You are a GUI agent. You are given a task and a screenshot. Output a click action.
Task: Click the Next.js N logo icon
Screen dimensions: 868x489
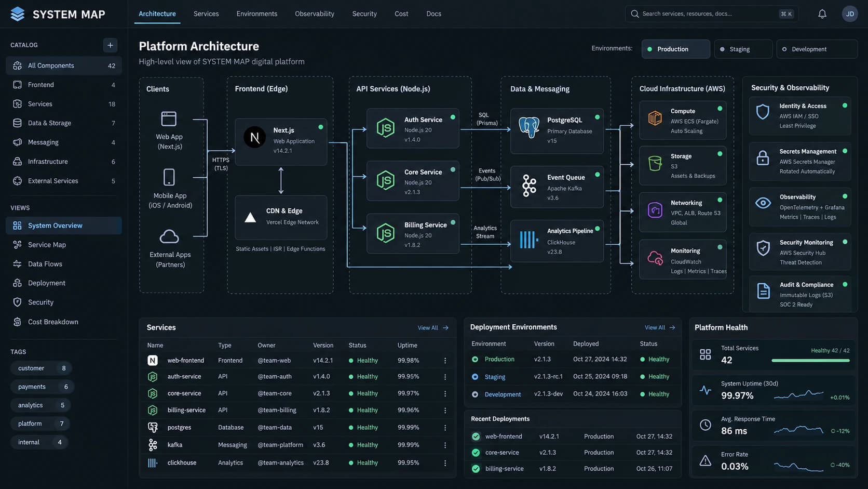pyautogui.click(x=255, y=137)
